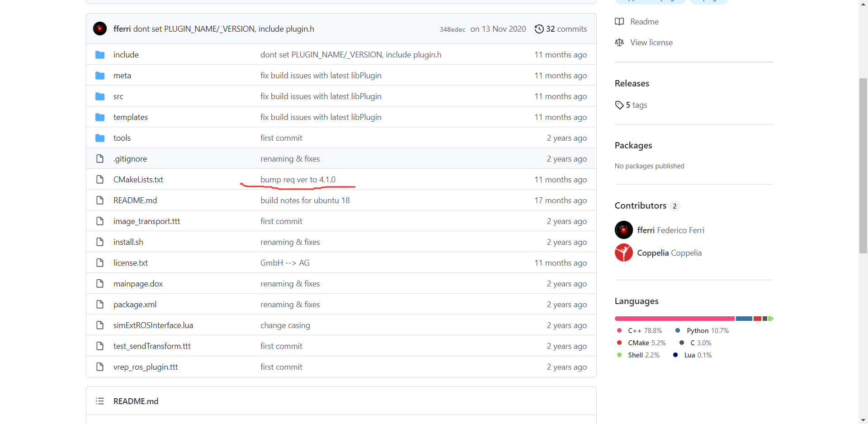Click CMake 5.2% language entry
The image size is (868, 424).
642,343
